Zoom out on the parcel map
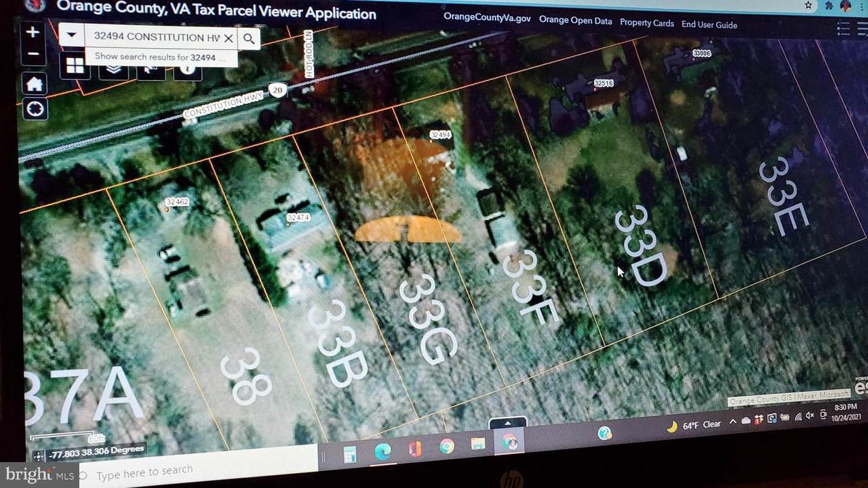This screenshot has width=868, height=488. (33, 54)
